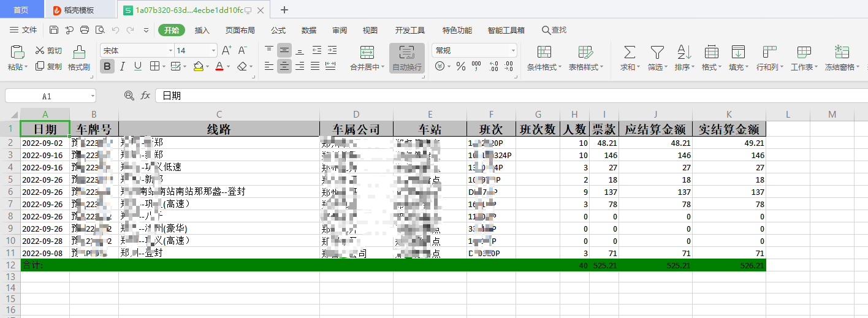Click the zoom magnifier icon beside fx

coord(129,96)
